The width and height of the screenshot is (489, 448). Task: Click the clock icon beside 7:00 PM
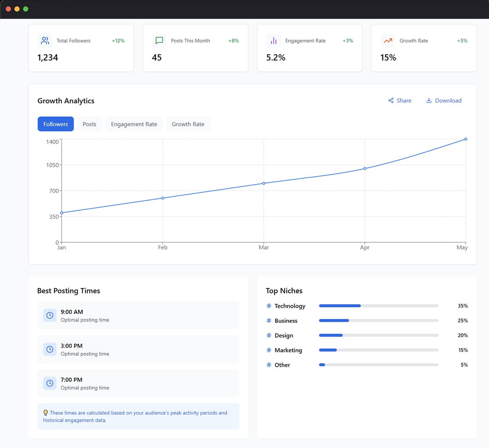point(50,383)
